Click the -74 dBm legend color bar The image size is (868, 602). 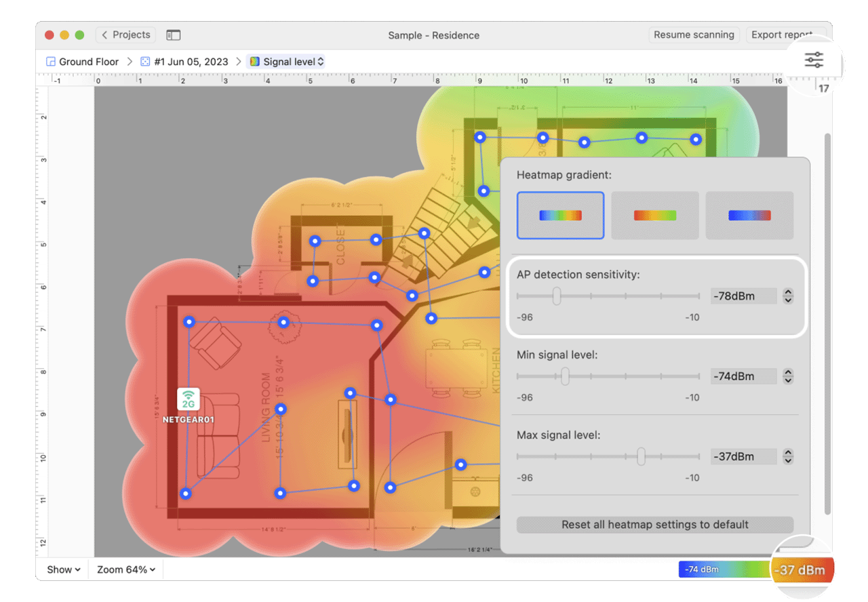(724, 569)
